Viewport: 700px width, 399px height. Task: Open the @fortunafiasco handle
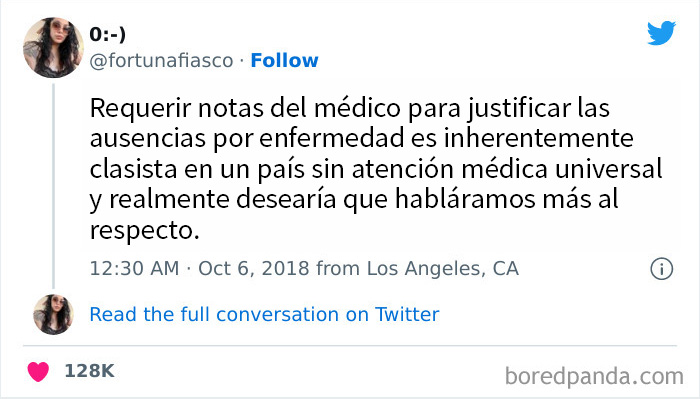162,61
